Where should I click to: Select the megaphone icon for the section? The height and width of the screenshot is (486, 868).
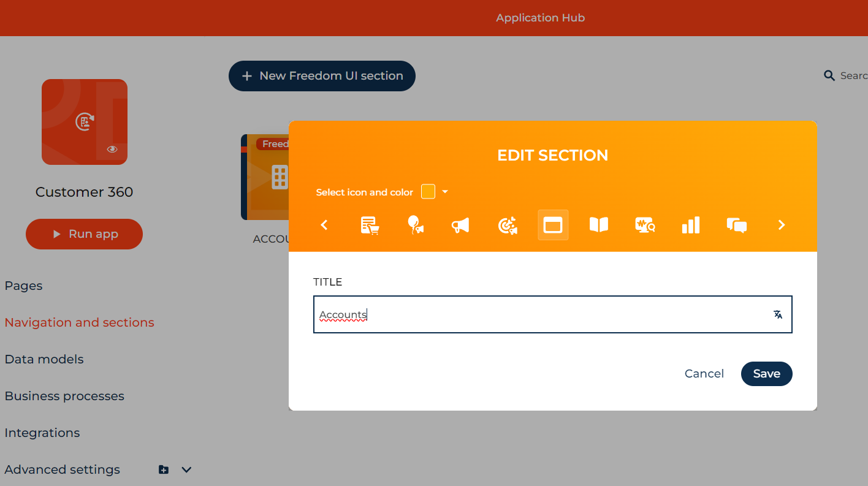(x=461, y=225)
